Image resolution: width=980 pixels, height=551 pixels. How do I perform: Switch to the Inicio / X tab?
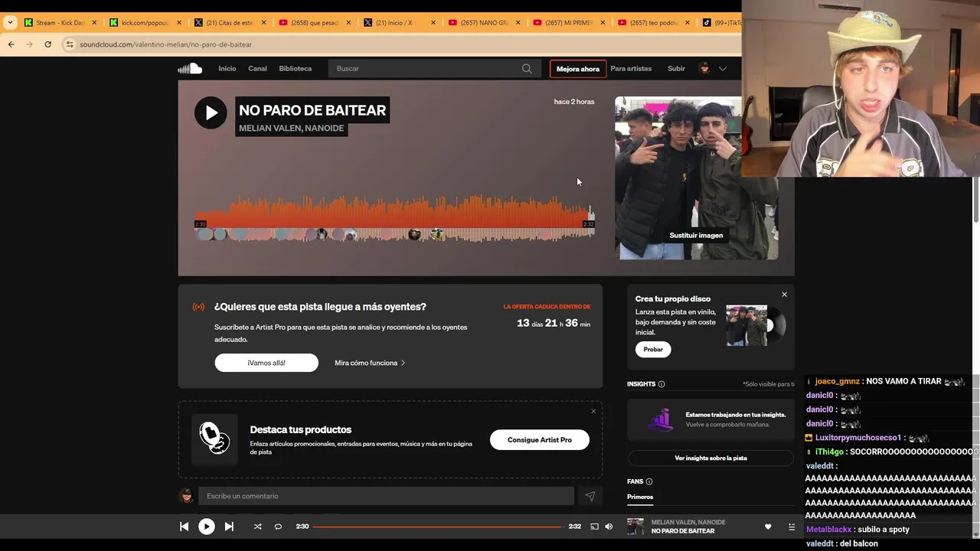[400, 23]
